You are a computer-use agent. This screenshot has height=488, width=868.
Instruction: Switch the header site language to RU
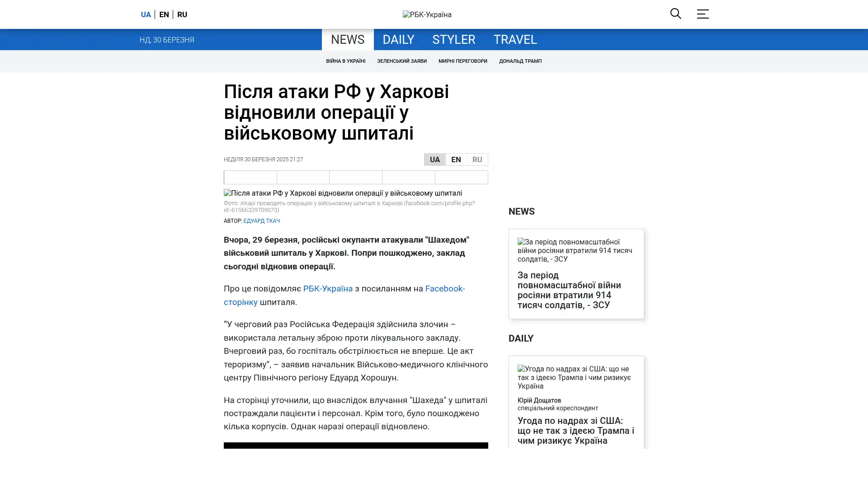[x=182, y=14]
